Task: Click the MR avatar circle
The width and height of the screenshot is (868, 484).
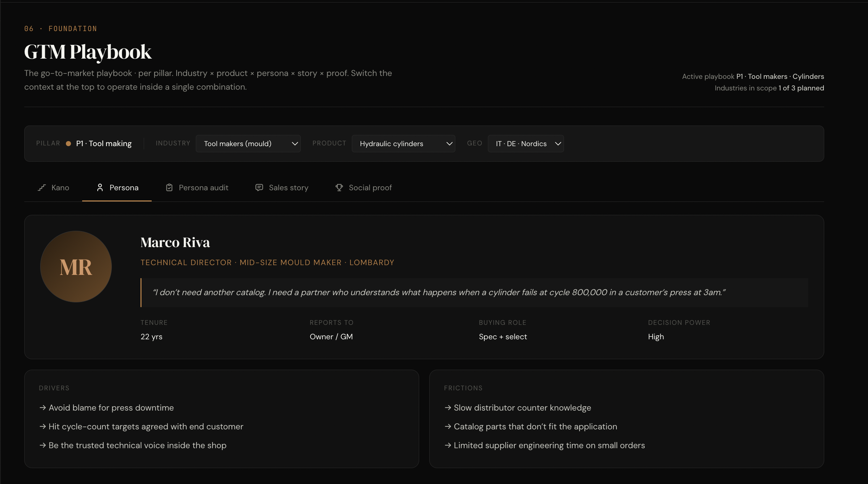Action: [x=76, y=267]
